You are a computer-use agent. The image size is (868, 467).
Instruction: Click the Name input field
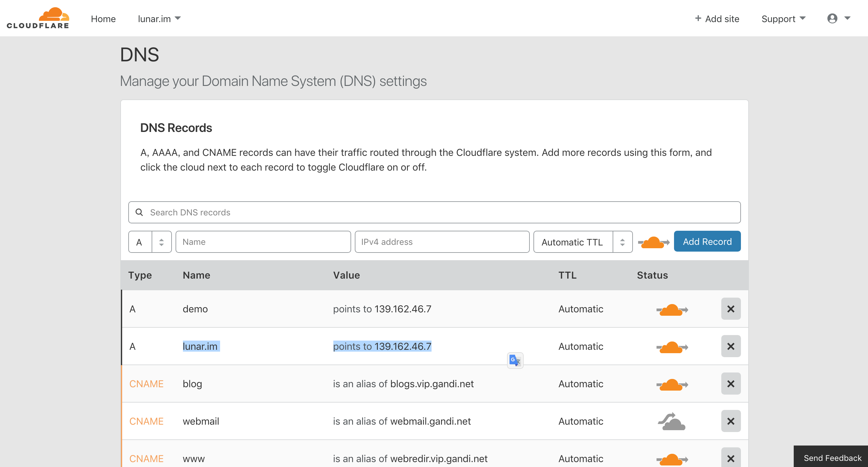coord(263,242)
